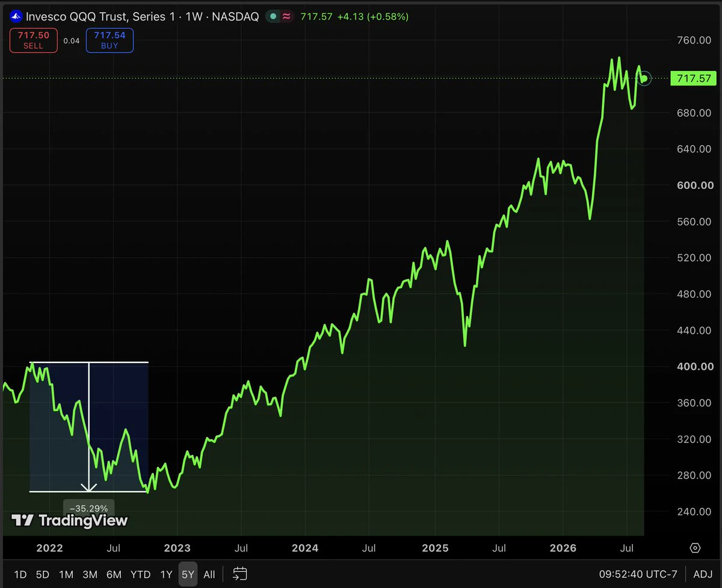Viewport: 722px width, 588px height.
Task: Open the date range calendar icon
Action: tap(240, 574)
